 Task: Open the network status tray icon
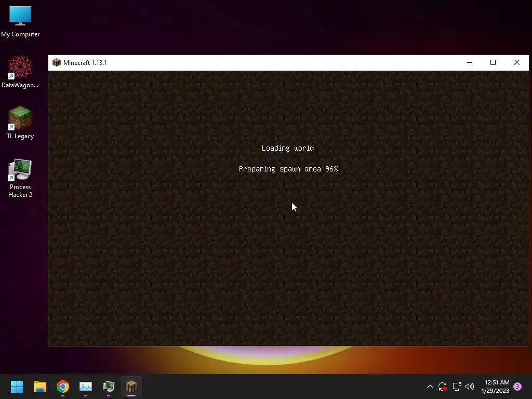point(457,387)
